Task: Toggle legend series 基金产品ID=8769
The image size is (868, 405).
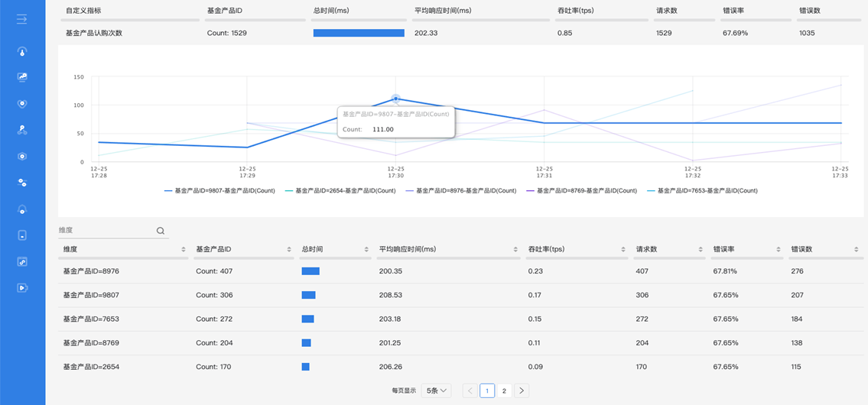Action: tap(582, 190)
